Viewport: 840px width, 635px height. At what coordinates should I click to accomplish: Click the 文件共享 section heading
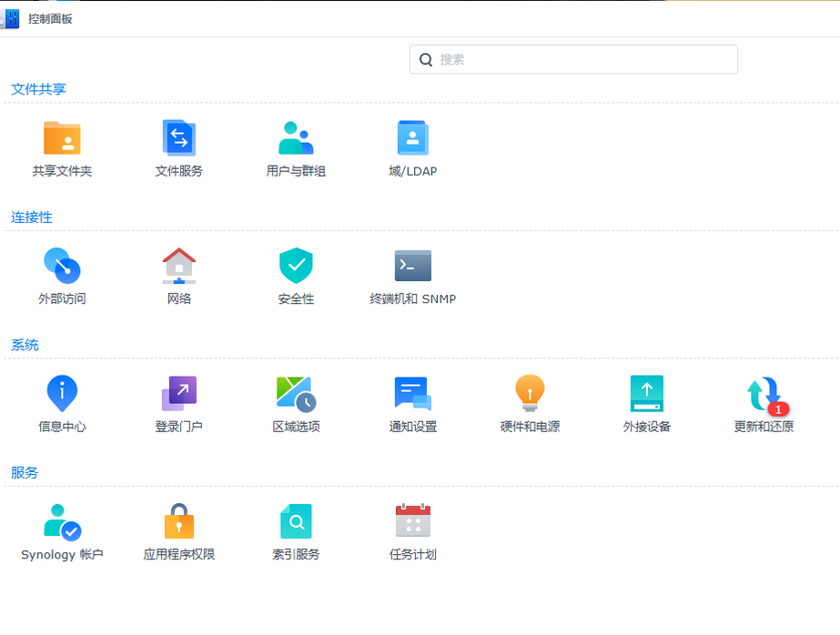tap(38, 89)
